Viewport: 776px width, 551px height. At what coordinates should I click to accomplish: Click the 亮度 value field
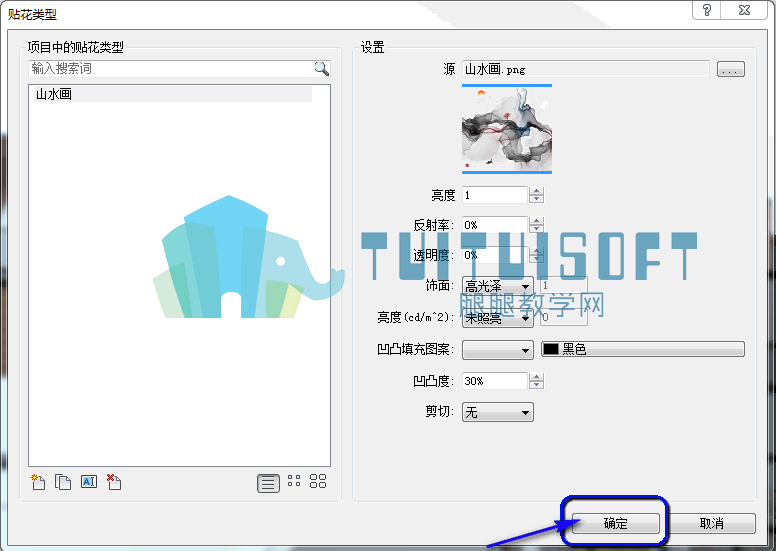click(494, 195)
